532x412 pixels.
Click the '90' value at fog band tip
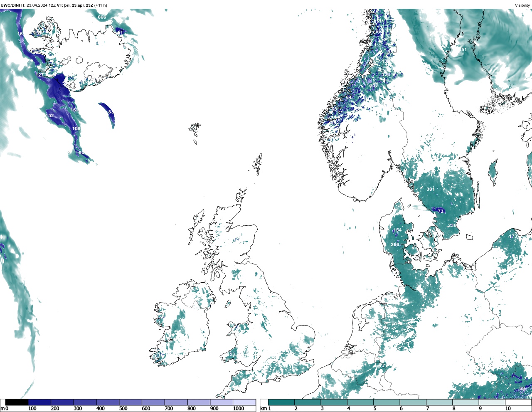click(81, 153)
